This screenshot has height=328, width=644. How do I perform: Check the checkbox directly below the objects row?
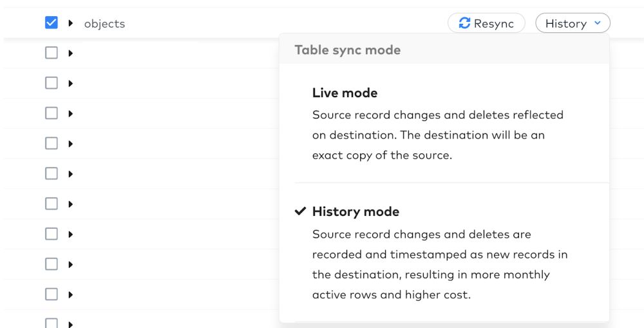[52, 53]
